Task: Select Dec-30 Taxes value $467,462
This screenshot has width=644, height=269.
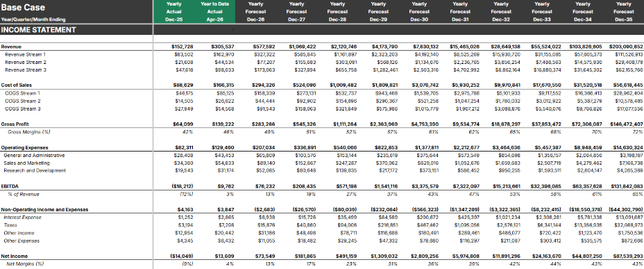Action: pyautogui.click(x=429, y=225)
